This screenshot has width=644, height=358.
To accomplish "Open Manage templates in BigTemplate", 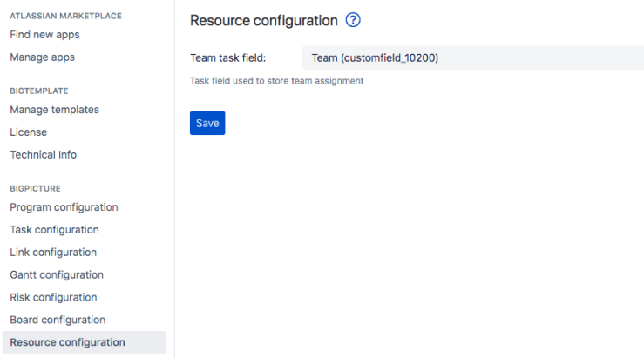I will [54, 110].
